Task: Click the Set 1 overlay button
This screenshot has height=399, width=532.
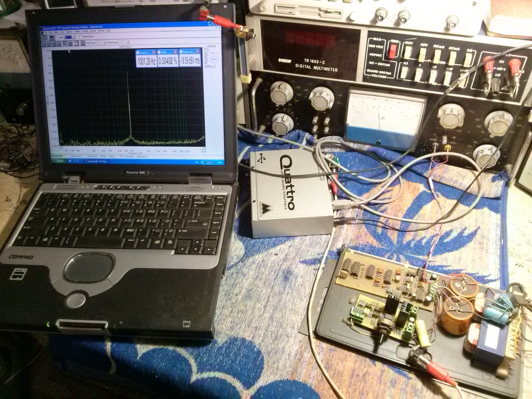Action: 205,53
